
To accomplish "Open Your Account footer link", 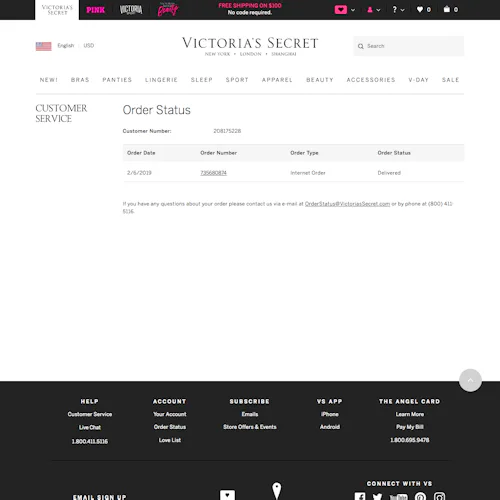I will coord(170,414).
